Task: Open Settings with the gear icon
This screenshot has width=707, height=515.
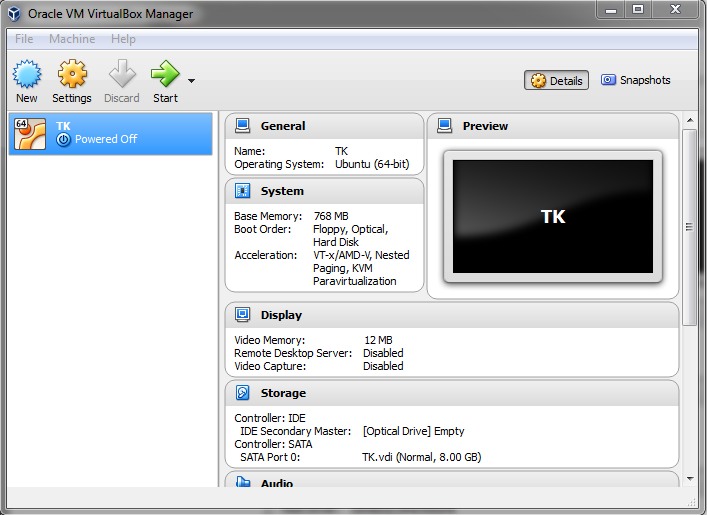Action: [72, 75]
